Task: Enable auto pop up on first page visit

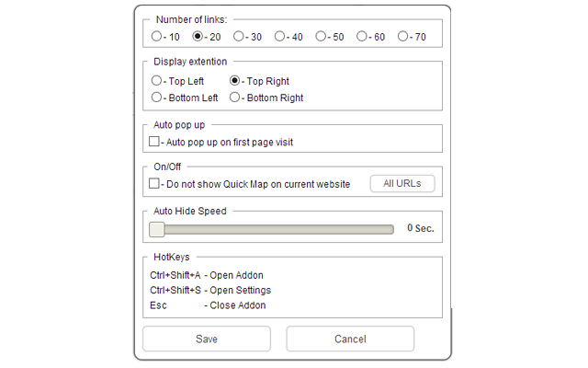Action: 154,141
